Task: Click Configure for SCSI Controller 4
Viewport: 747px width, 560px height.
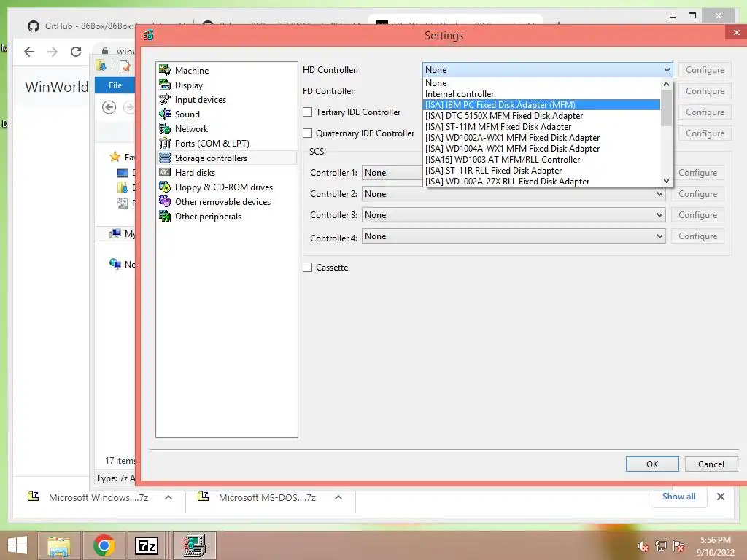Action: tap(697, 236)
